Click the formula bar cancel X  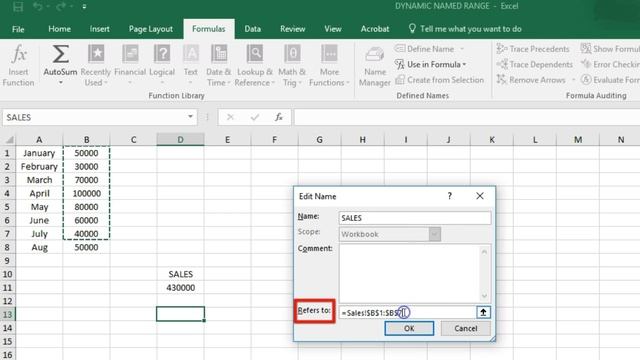(230, 118)
